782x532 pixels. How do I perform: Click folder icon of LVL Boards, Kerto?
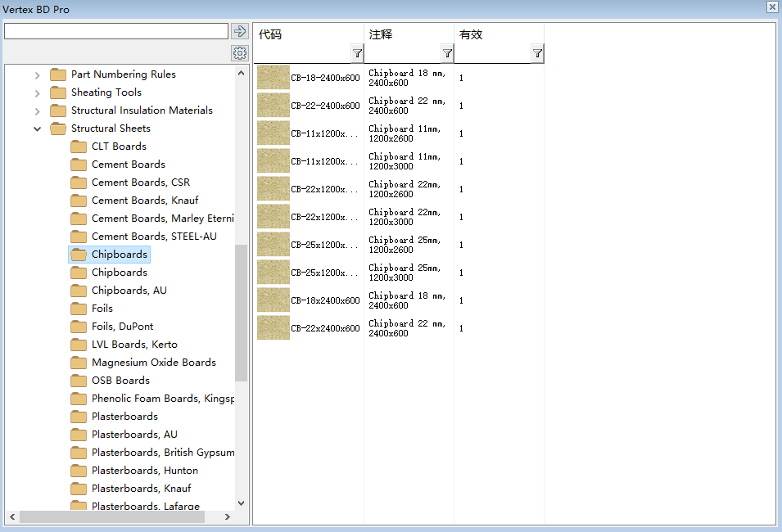click(79, 345)
